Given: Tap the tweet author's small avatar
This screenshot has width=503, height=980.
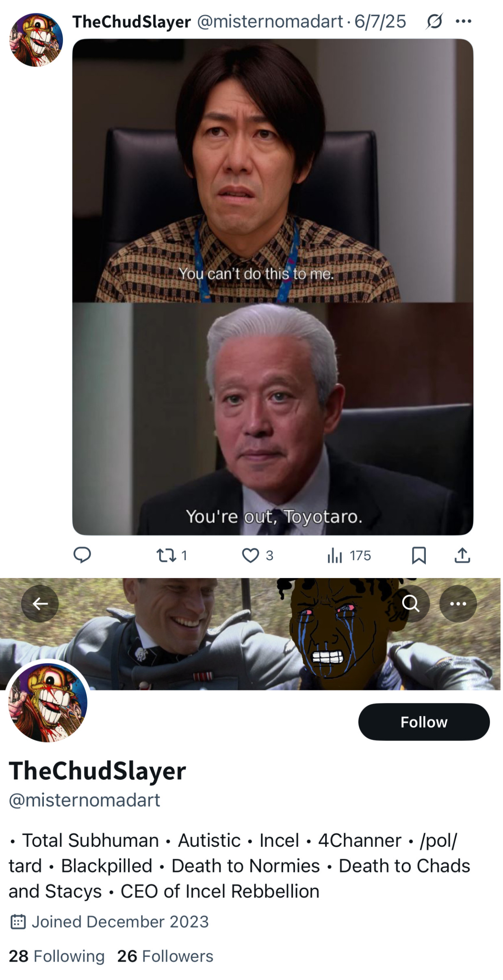Looking at the screenshot, I should (x=36, y=40).
